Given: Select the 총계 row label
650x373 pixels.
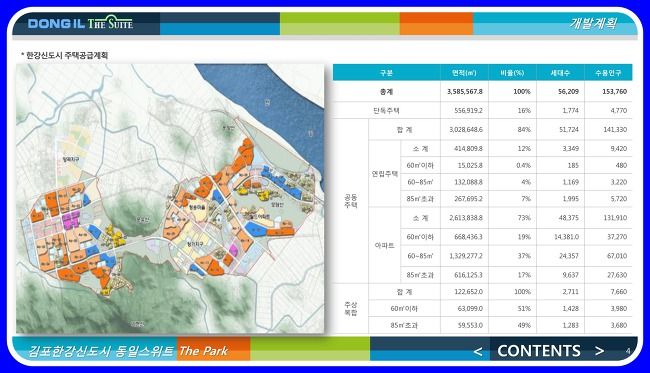Looking at the screenshot, I should tap(386, 92).
